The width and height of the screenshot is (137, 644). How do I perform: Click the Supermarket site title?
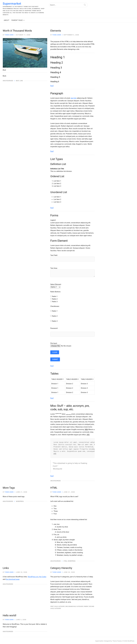pos(12,4)
